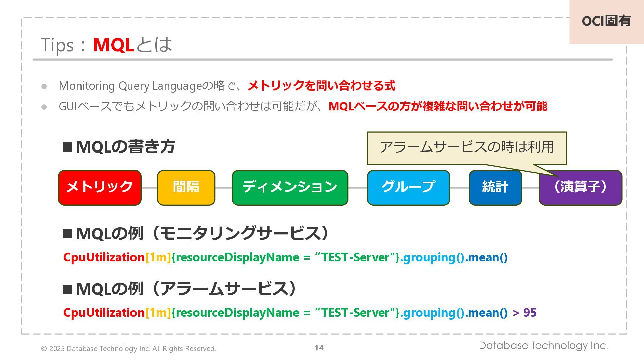Viewport: 644px width, 362px height.
Task: Select the light blue グループ box
Action: (x=409, y=188)
